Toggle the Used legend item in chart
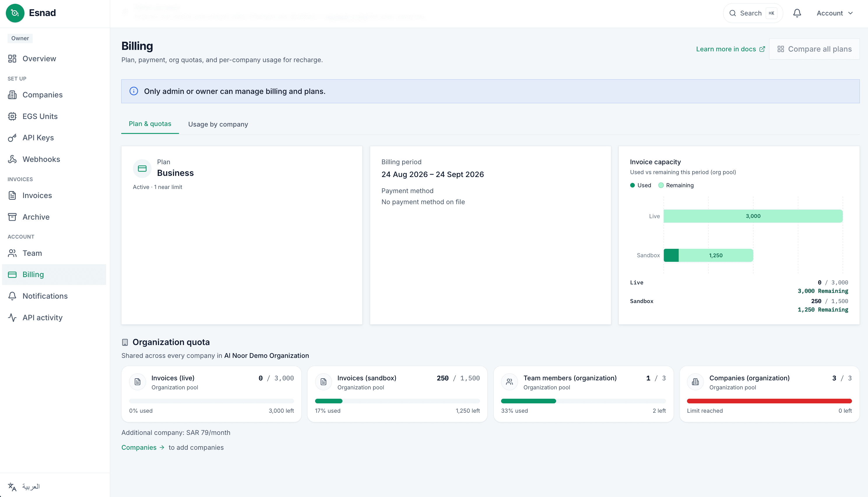 coord(641,185)
